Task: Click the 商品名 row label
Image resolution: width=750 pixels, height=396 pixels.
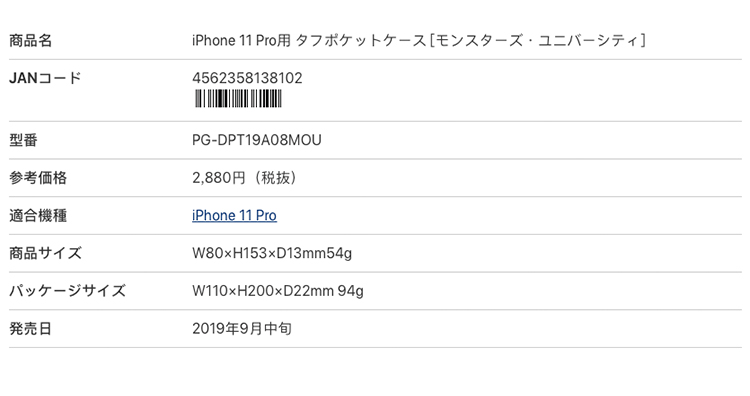Action: point(31,41)
